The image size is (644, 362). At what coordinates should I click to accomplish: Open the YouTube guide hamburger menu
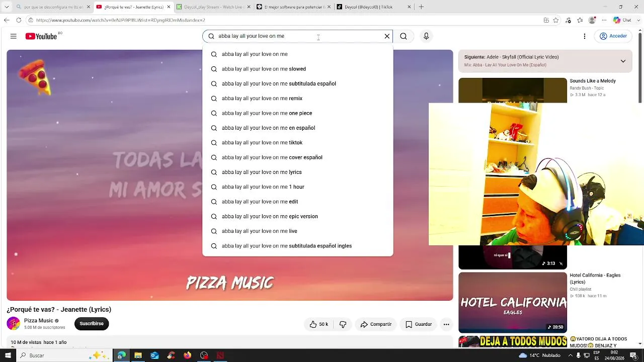coord(14,36)
